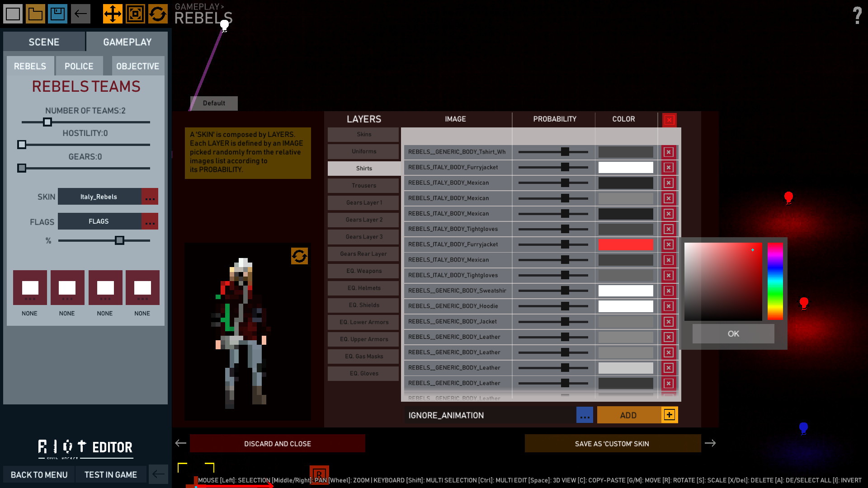
Task: Adjust the red color picker in swatch
Action: click(x=752, y=249)
